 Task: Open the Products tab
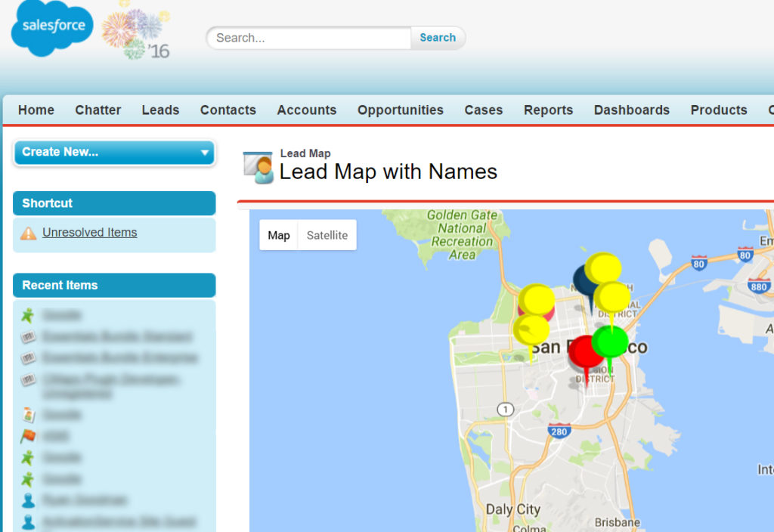[719, 110]
